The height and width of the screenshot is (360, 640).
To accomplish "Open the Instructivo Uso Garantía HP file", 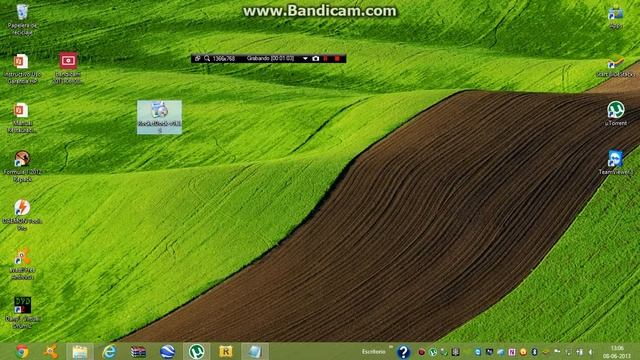I will pyautogui.click(x=22, y=69).
